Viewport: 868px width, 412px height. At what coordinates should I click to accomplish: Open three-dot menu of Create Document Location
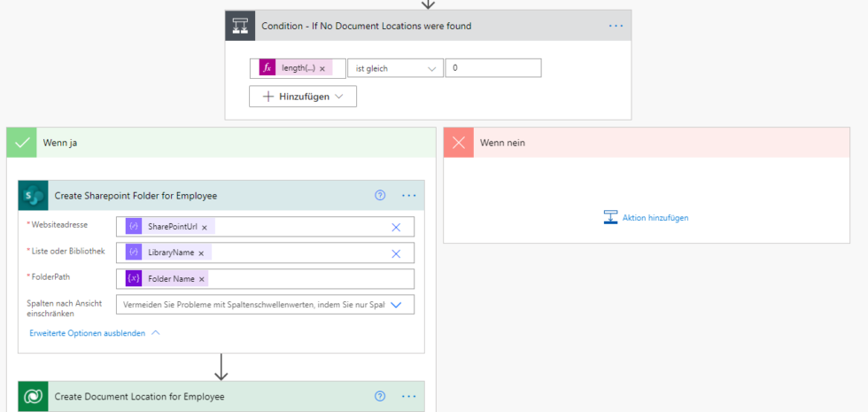click(x=408, y=397)
